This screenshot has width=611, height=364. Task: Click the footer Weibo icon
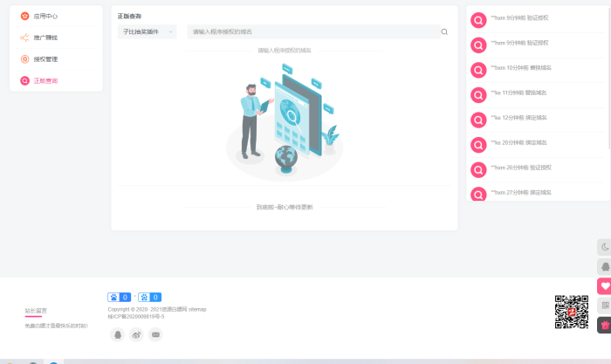(136, 334)
